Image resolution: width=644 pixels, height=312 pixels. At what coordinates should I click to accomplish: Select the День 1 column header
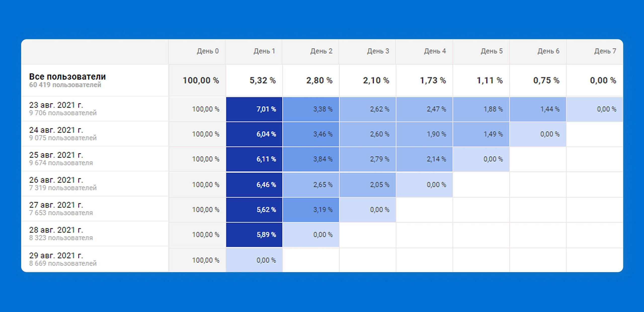coord(264,51)
